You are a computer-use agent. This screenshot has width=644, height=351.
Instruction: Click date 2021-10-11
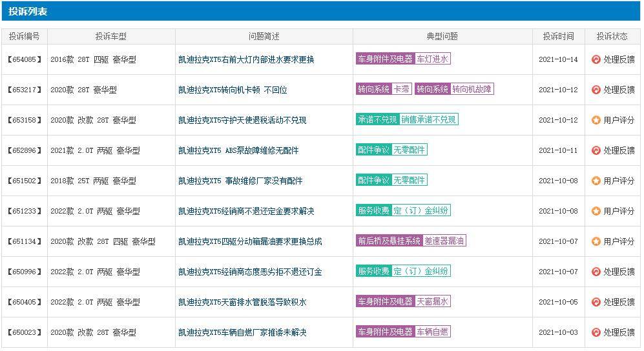click(x=558, y=150)
